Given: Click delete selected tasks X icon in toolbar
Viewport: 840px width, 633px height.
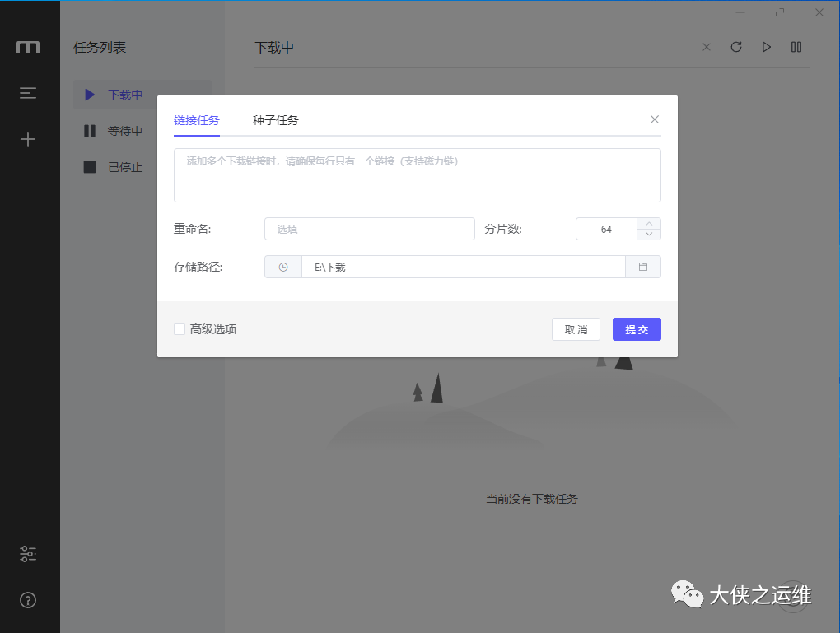Looking at the screenshot, I should click(x=707, y=47).
